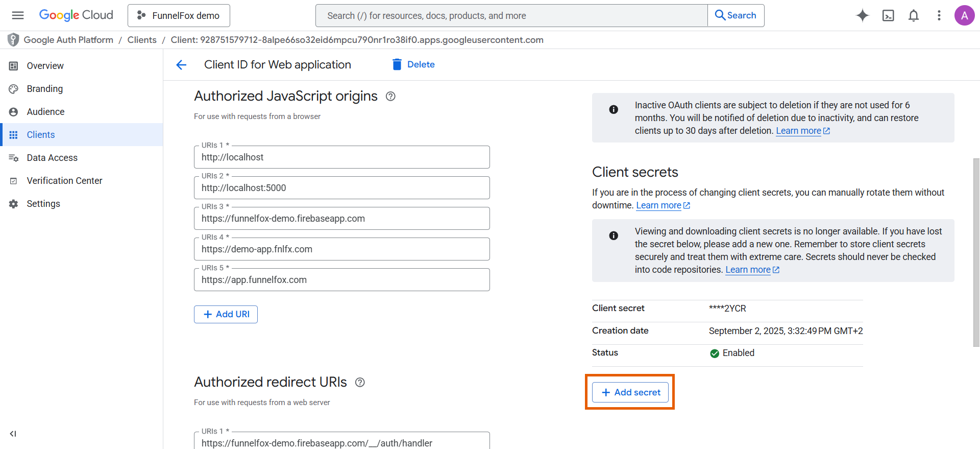Open Branding in sidebar
This screenshot has height=449, width=980.
tap(82, 89)
